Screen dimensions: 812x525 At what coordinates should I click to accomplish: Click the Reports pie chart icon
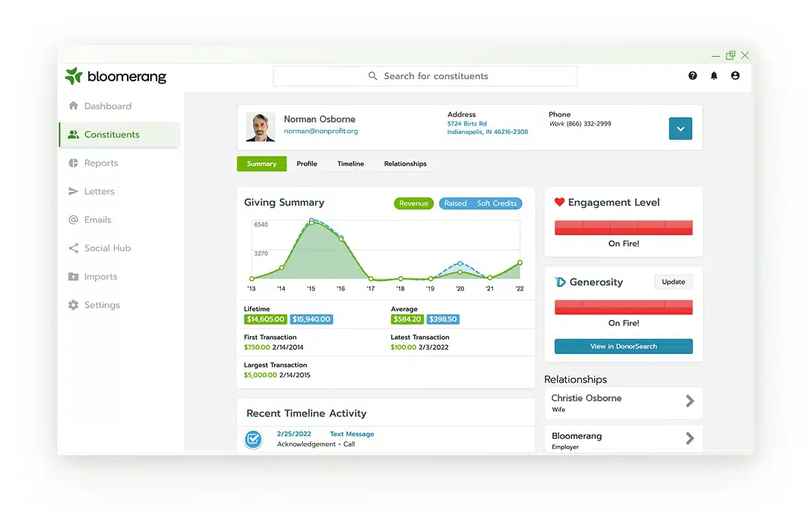74,163
